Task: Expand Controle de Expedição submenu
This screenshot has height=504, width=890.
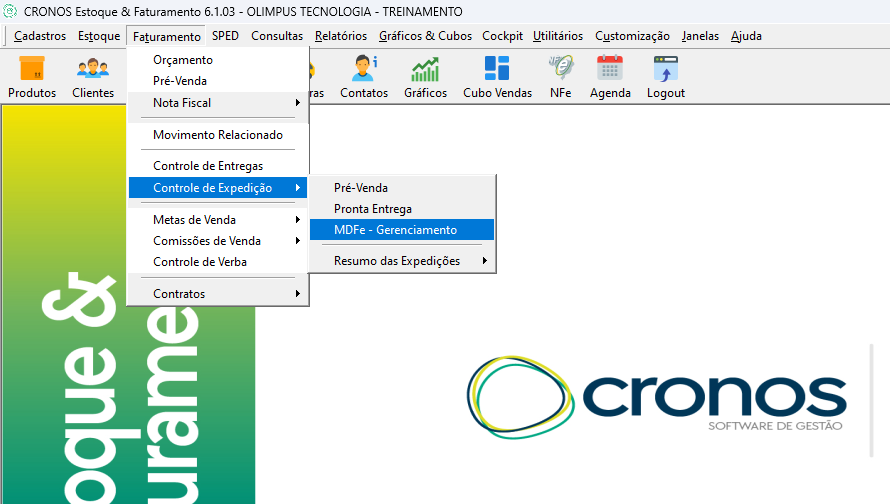Action: [218, 187]
